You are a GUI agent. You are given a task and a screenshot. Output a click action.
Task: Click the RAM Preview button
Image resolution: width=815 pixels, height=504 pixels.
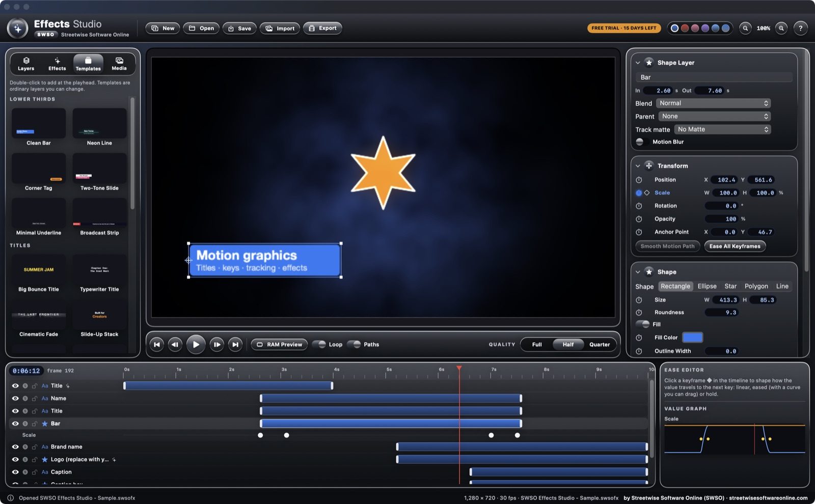(x=279, y=345)
